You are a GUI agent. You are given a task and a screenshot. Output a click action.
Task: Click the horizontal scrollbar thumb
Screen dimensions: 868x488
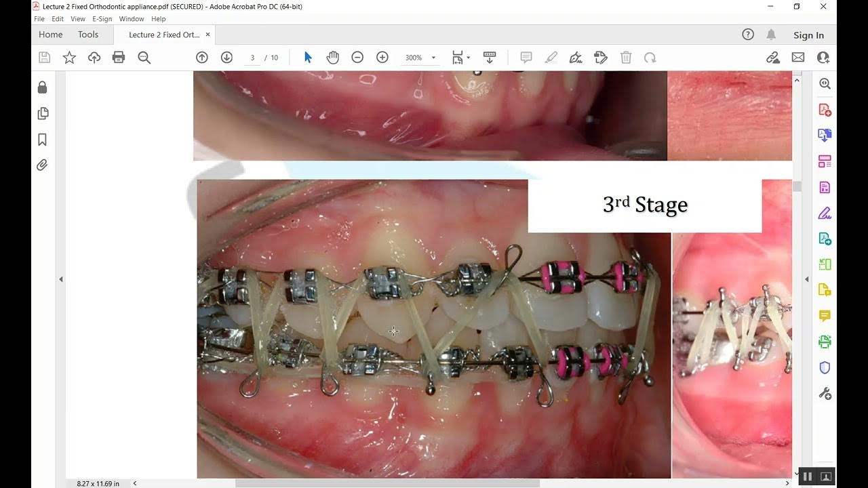click(387, 483)
